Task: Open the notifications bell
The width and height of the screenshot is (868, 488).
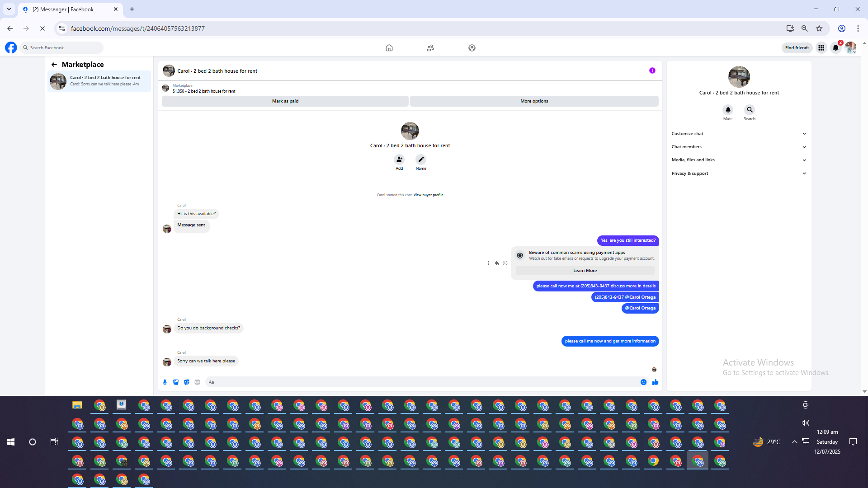Action: (836, 48)
